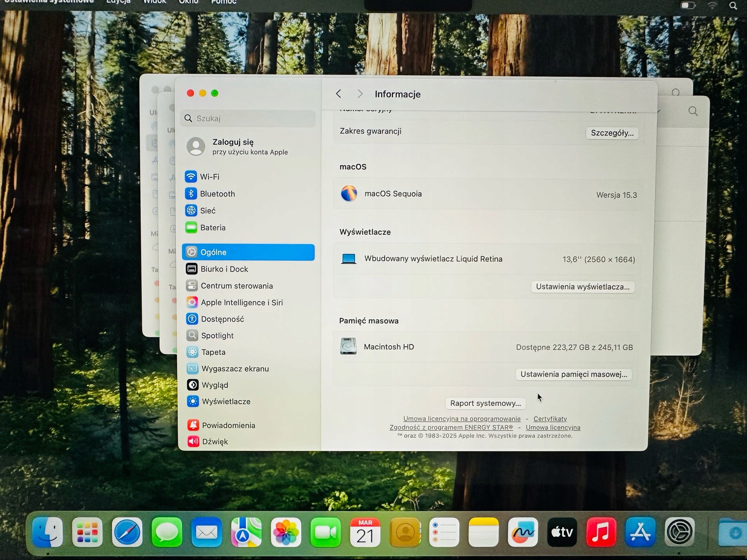Image resolution: width=747 pixels, height=560 pixels.
Task: Open the Pomoc menu
Action: click(x=224, y=2)
